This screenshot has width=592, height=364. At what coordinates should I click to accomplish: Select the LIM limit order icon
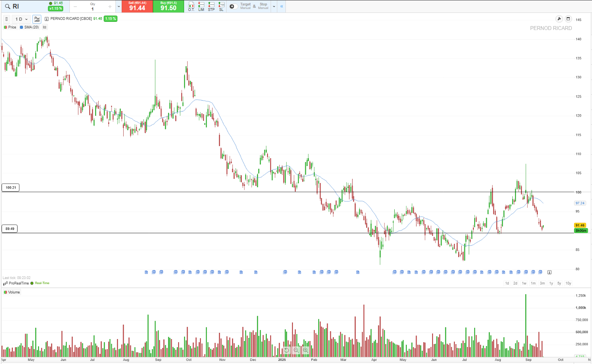(201, 6)
